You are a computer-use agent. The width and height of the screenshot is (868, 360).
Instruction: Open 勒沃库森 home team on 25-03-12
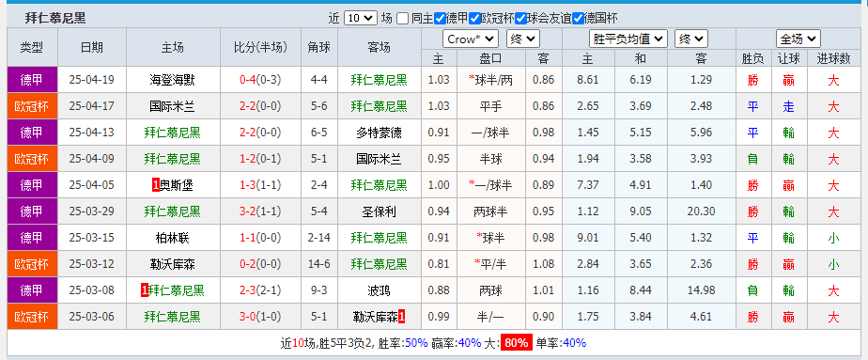click(x=172, y=264)
